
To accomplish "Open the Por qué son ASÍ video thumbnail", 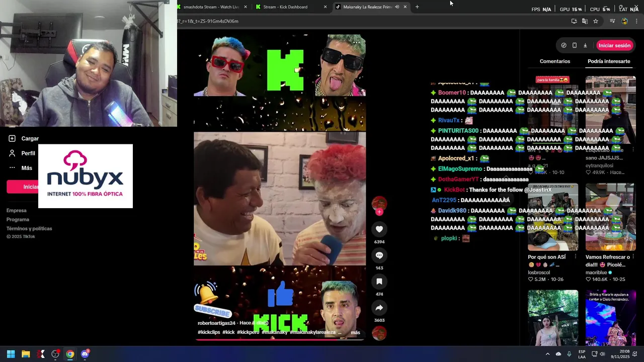I will click(553, 217).
